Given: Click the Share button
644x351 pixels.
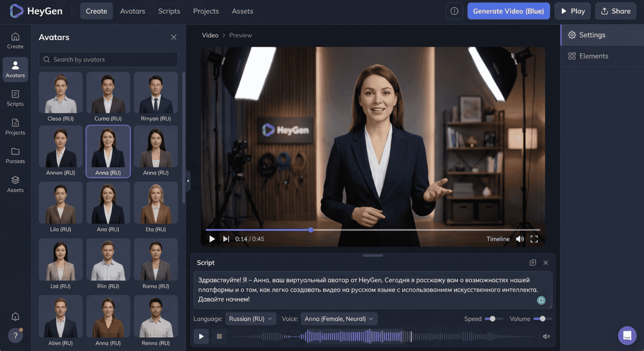Looking at the screenshot, I should (616, 11).
